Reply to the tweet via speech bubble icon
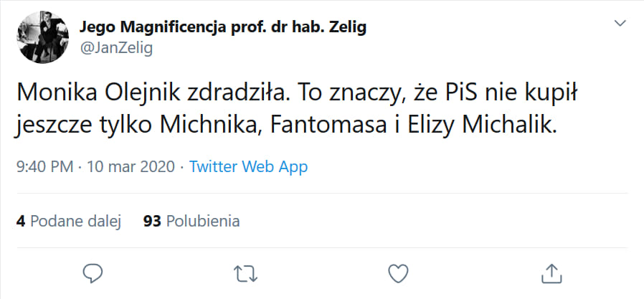 point(93,272)
